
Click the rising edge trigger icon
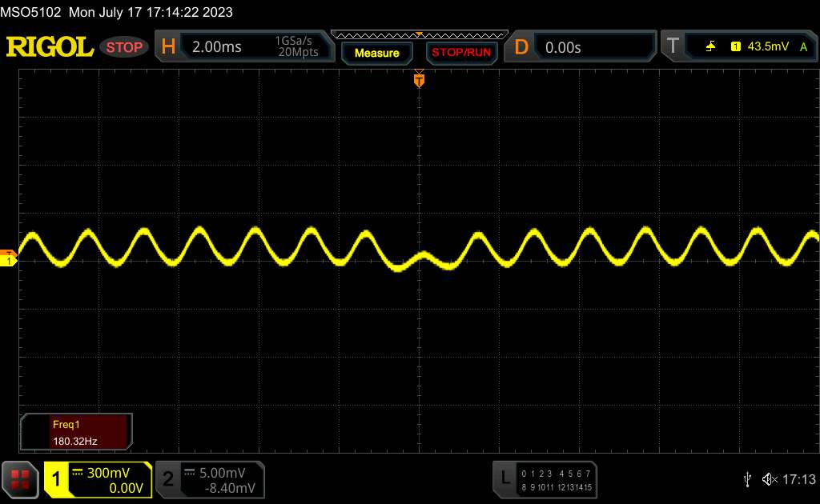point(710,46)
